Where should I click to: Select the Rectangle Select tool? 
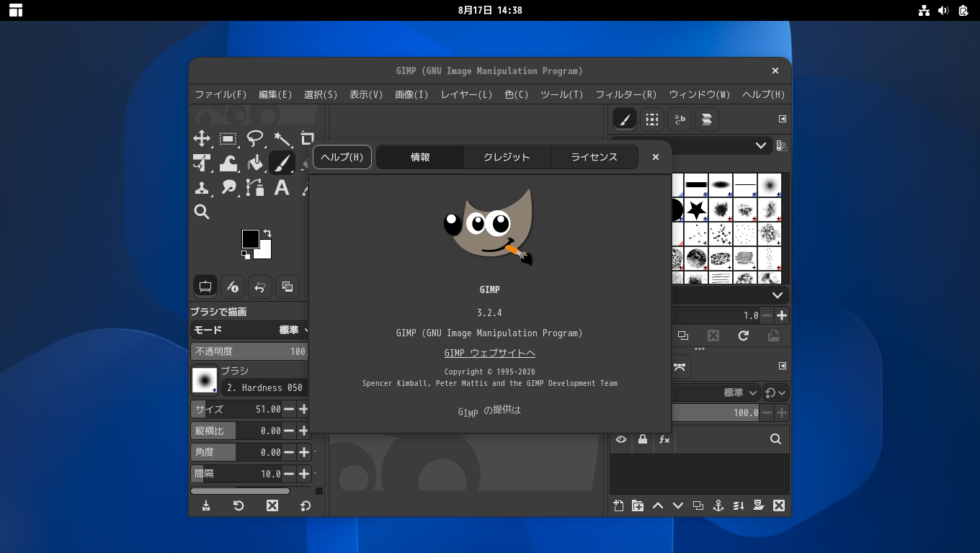point(228,138)
